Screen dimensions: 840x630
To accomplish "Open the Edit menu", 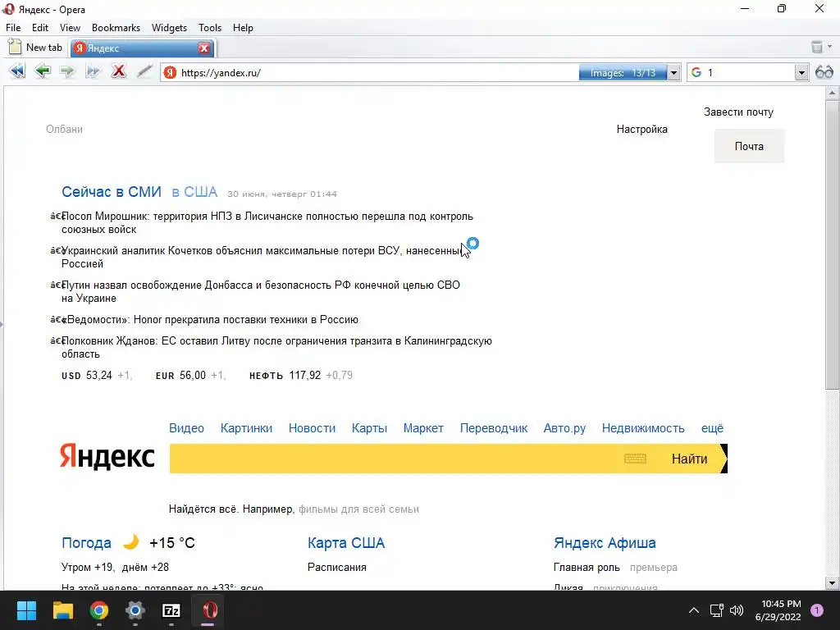I will point(40,28).
